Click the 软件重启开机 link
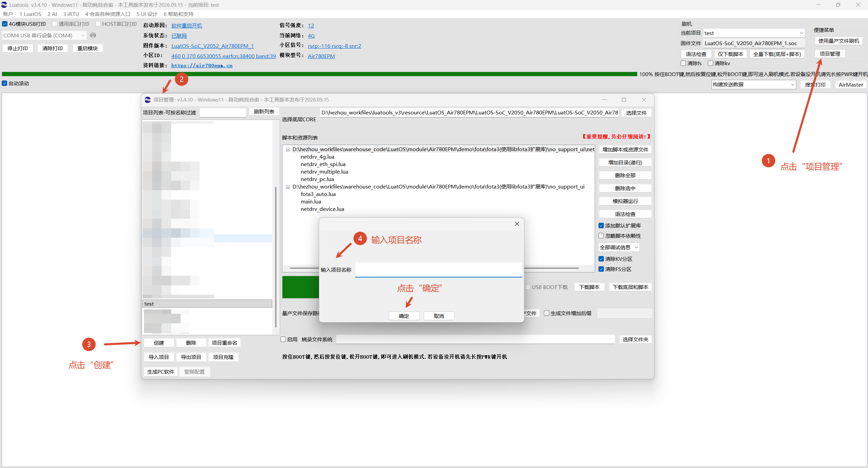This screenshot has width=868, height=468. click(187, 25)
